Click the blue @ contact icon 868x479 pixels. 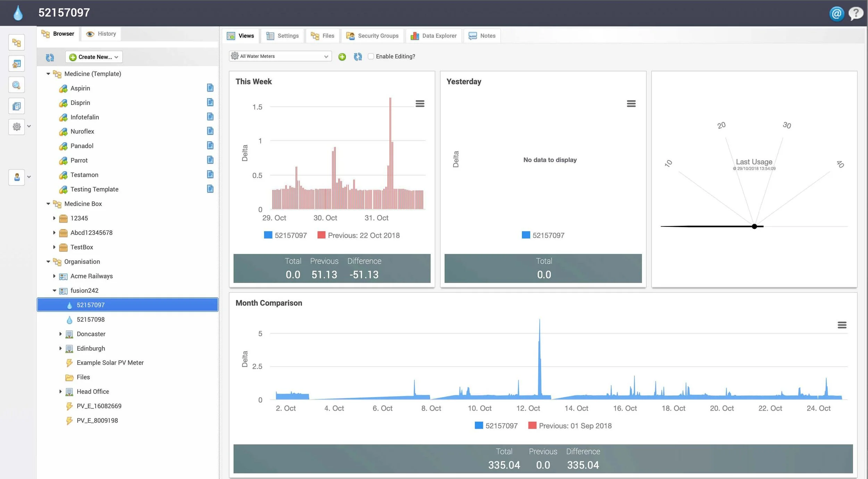click(836, 14)
